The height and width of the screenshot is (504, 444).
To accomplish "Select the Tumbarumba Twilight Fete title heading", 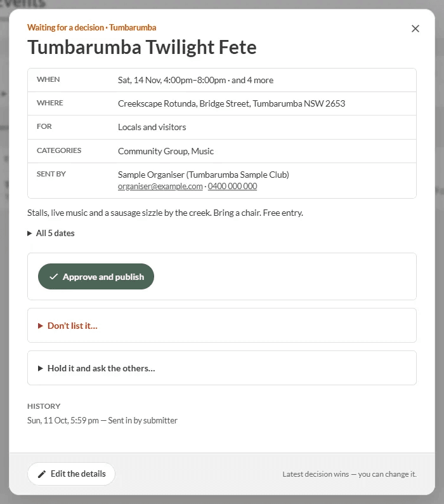I will 142,47.
